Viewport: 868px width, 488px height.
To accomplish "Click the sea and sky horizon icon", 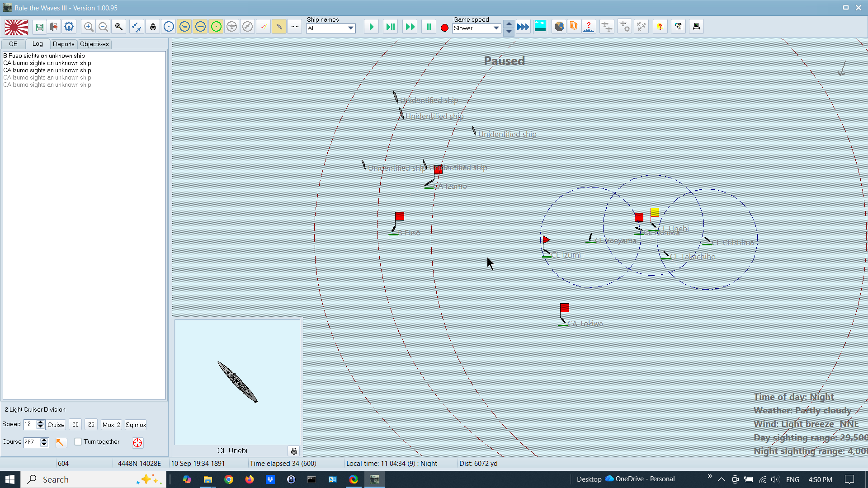I will coord(540,27).
